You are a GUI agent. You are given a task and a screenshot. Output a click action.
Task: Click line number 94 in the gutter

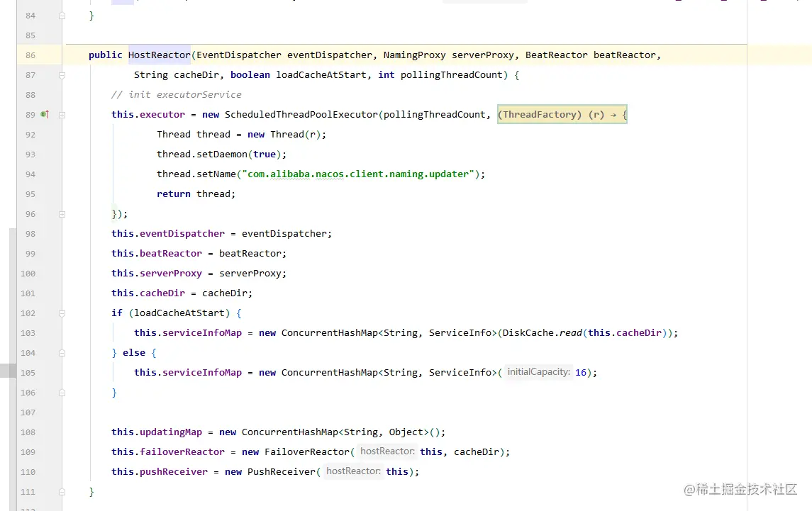[x=30, y=174]
